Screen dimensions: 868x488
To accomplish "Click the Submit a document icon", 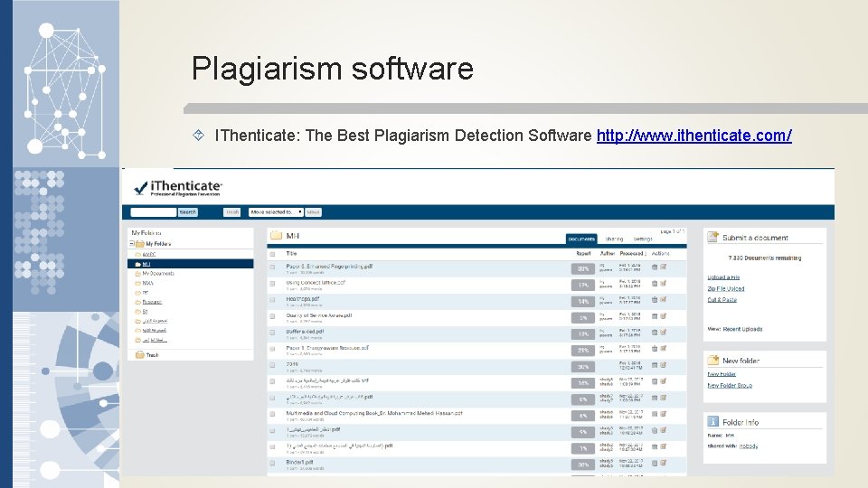I will pyautogui.click(x=712, y=238).
